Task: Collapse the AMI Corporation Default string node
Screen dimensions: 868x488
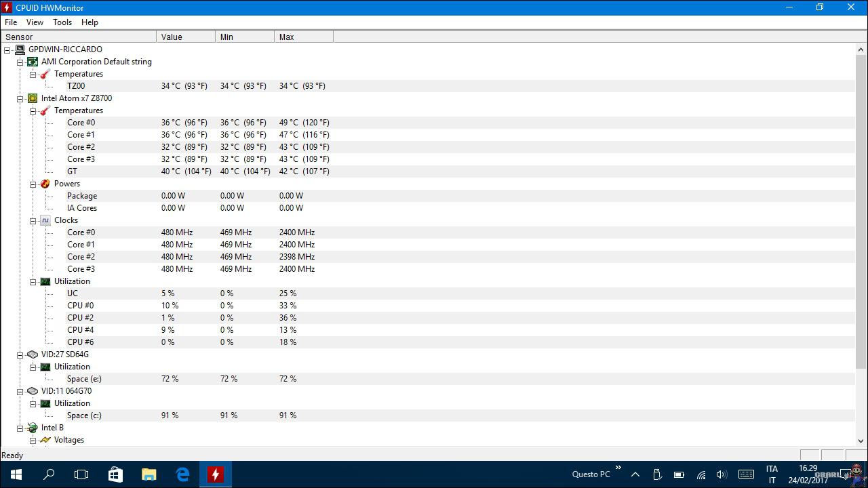Action: tap(20, 62)
